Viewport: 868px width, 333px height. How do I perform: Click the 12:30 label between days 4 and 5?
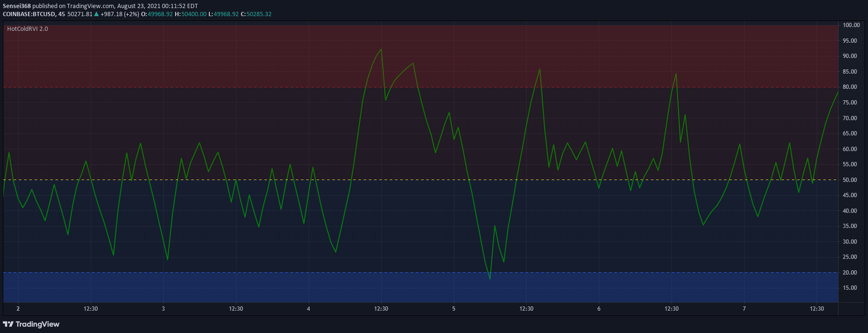[381, 309]
